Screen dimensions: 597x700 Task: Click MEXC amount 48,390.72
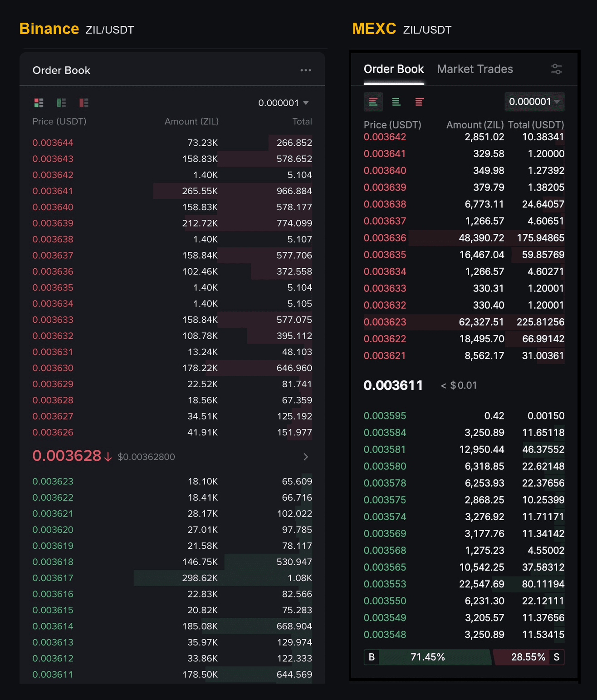[x=481, y=238]
